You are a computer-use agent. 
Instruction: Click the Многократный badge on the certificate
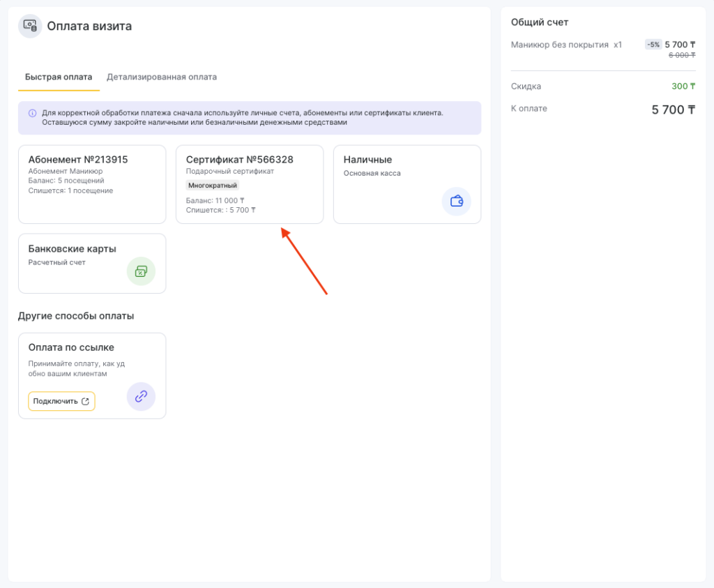click(x=213, y=186)
